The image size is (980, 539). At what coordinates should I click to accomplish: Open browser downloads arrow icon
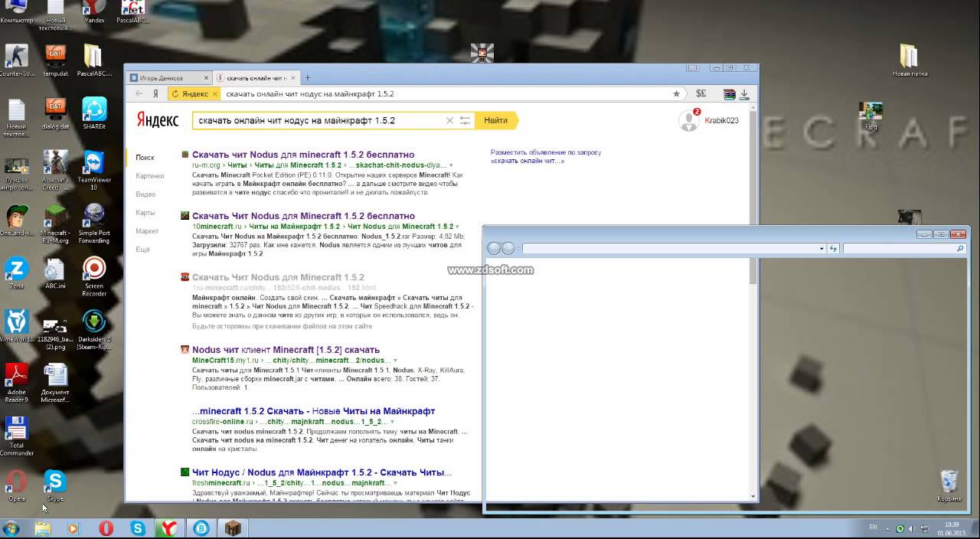[x=745, y=93]
